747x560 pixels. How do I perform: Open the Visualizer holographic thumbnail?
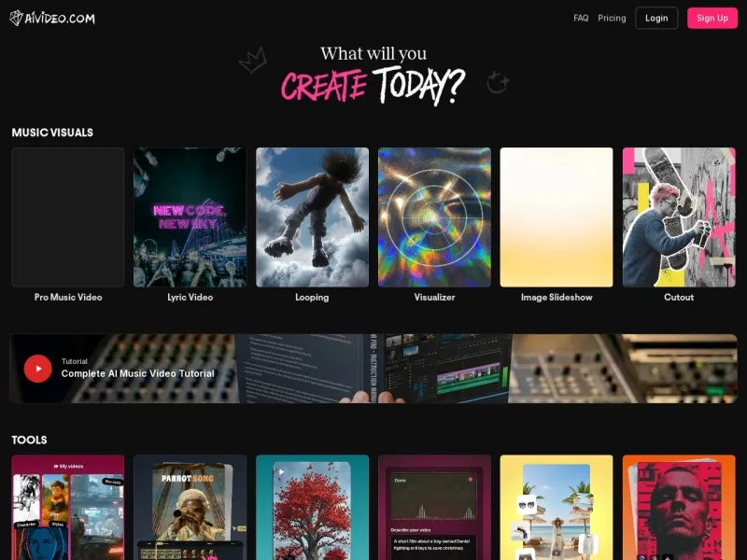pyautogui.click(x=434, y=217)
